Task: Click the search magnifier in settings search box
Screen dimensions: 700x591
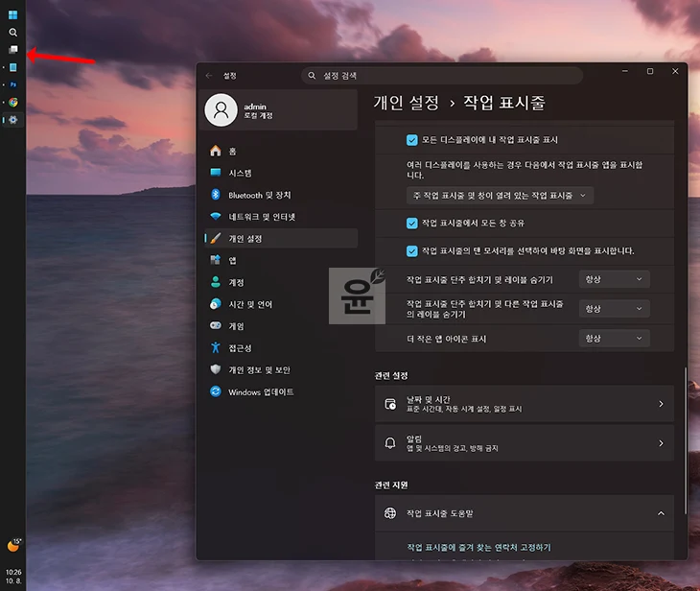Action: 312,76
